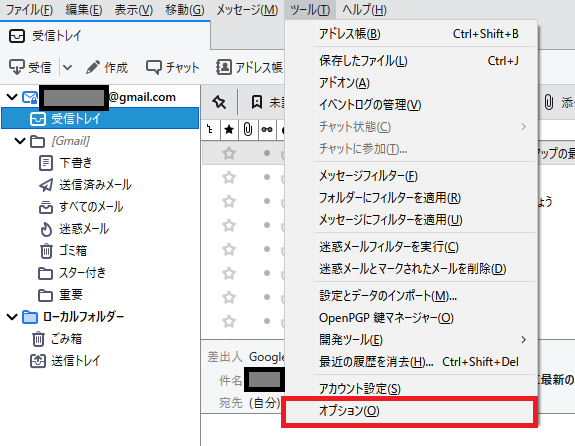Toggle the star on the first message
575x446 pixels.
tap(229, 153)
